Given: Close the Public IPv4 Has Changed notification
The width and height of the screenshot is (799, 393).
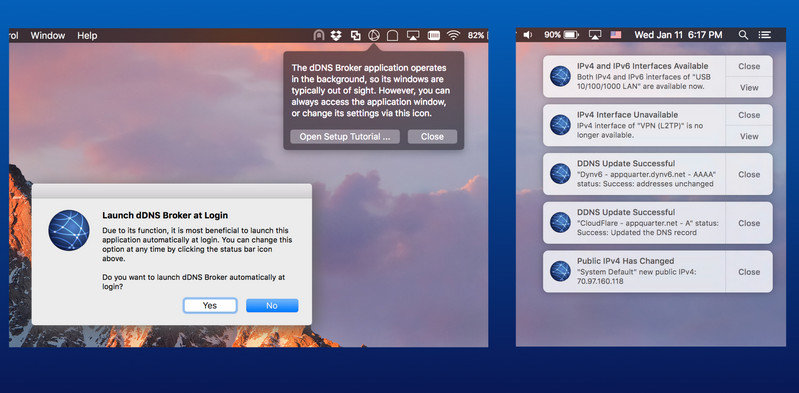Looking at the screenshot, I should [x=749, y=272].
